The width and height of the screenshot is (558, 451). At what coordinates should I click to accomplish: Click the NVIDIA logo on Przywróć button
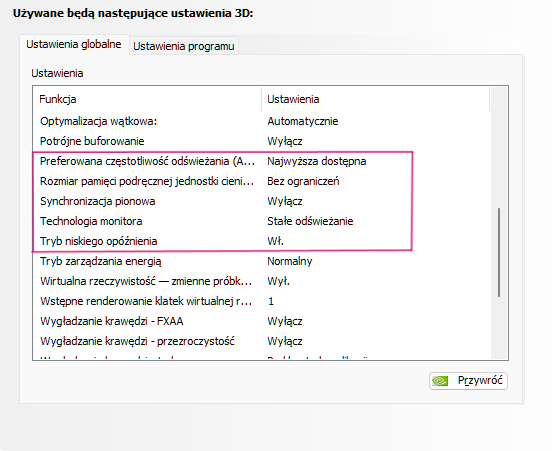point(440,381)
